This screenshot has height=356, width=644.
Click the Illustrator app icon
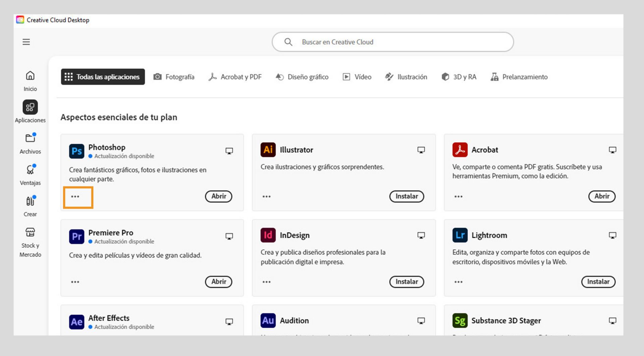268,150
